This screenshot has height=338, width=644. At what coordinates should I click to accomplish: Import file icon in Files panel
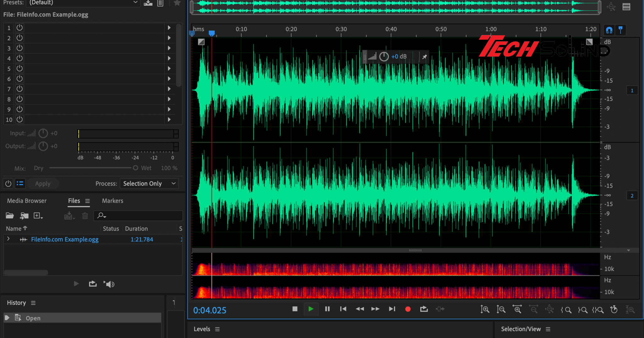24,216
